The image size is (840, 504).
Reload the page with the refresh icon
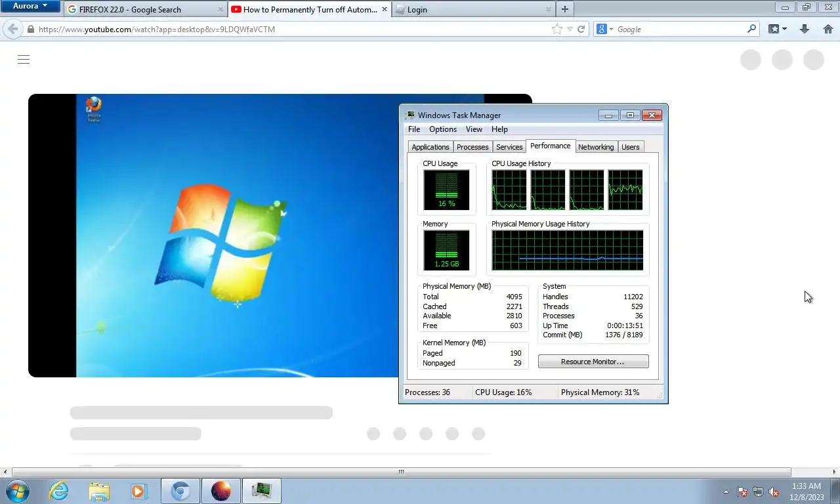coord(581,29)
